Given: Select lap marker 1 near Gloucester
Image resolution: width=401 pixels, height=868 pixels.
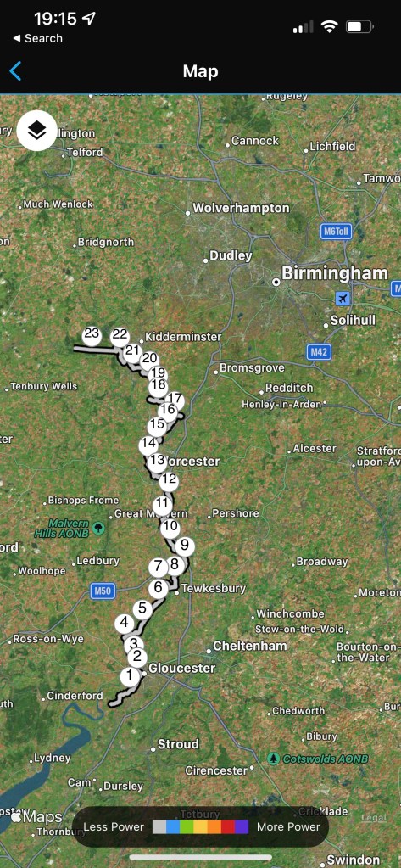Looking at the screenshot, I should coord(130,676).
